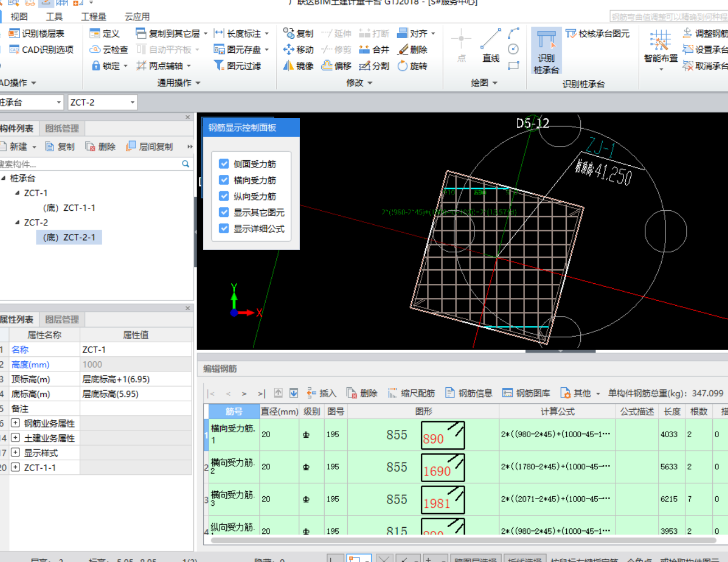Click the 名称 property value ZCT-1
This screenshot has height=562, width=728.
click(x=136, y=350)
